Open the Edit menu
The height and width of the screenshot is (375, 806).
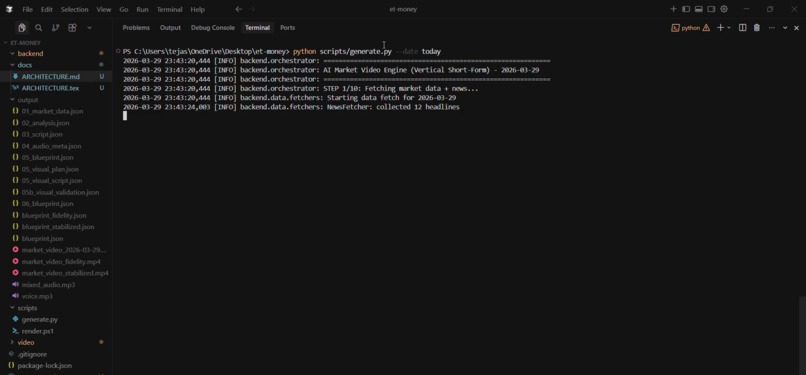point(46,9)
